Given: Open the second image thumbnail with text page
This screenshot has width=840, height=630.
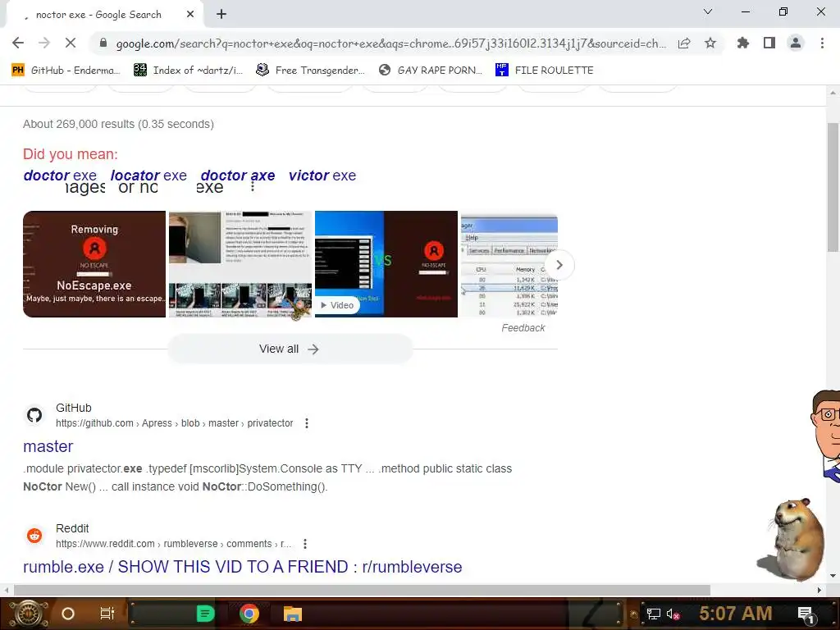Looking at the screenshot, I should 240,264.
